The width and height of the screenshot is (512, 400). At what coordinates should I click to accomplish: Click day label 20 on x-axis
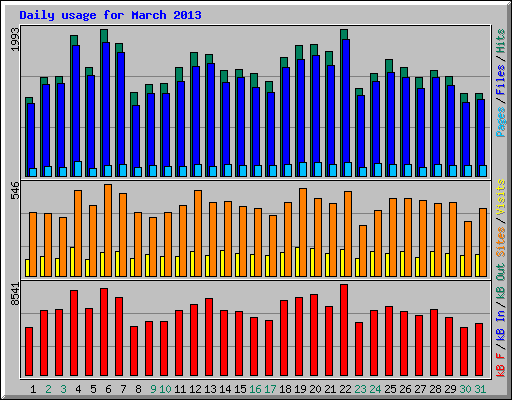[315, 389]
